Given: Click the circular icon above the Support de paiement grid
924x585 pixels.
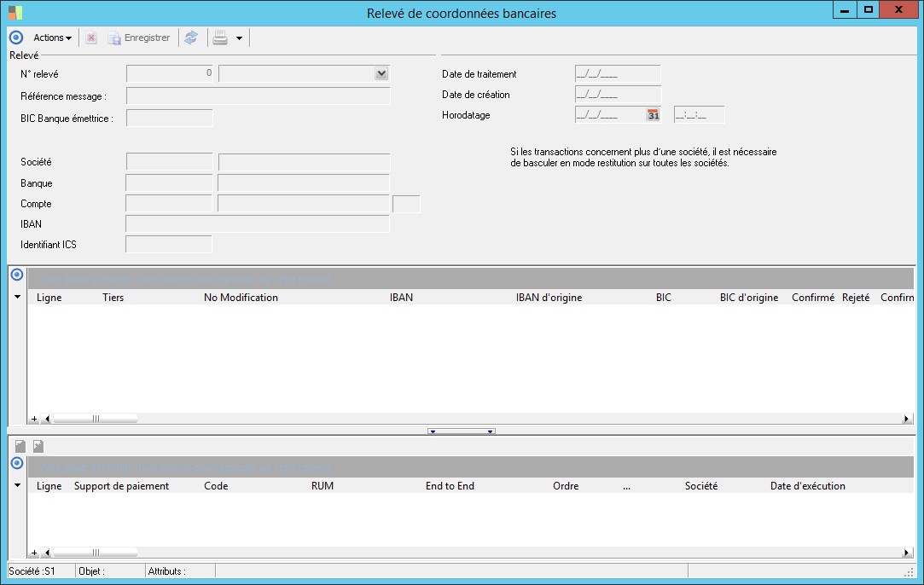Looking at the screenshot, I should point(16,463).
